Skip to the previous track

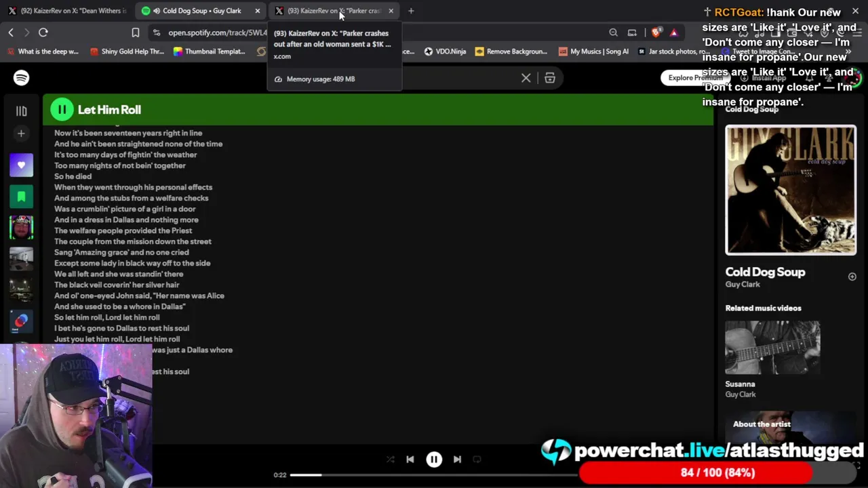point(410,460)
